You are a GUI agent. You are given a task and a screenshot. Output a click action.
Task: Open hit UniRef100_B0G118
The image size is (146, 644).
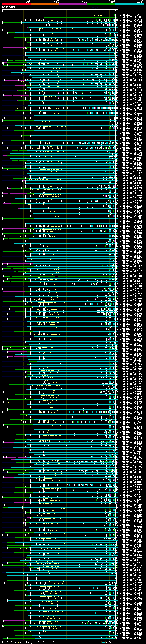[131, 25]
